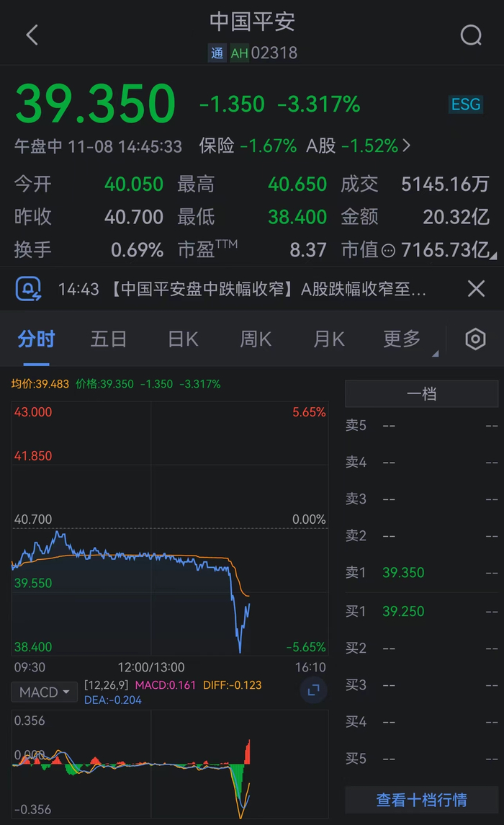This screenshot has height=825, width=504.
Task: Dismiss the news alert banner
Action: [476, 288]
